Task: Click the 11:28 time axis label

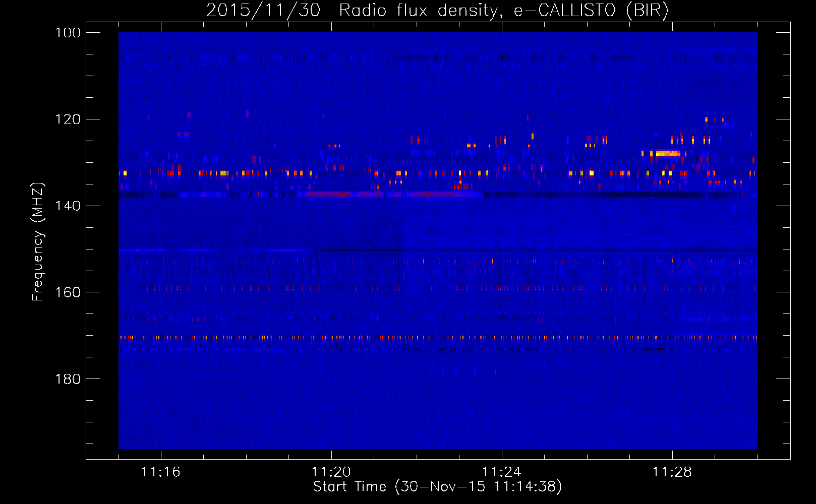Action: coord(672,472)
